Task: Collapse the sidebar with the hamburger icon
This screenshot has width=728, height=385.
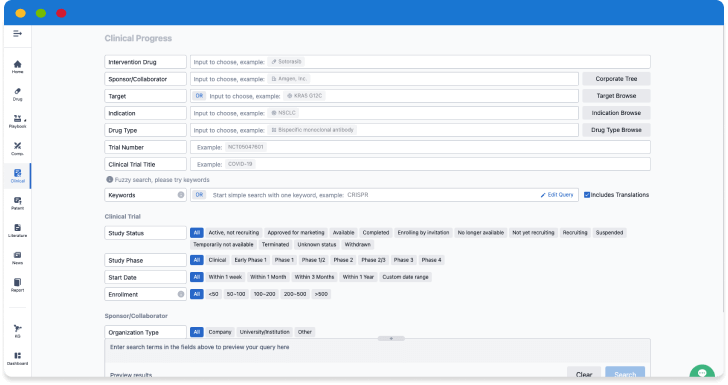Action: coord(17,33)
